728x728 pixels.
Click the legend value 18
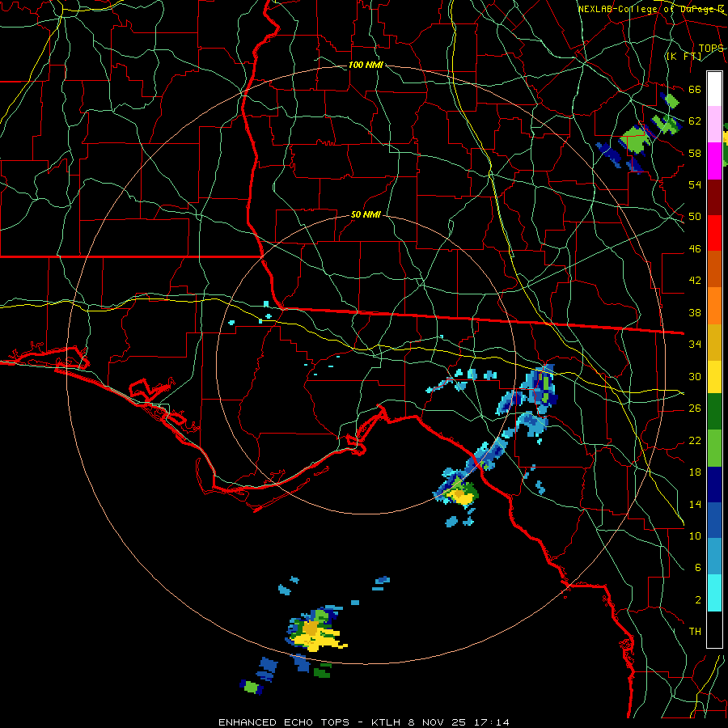tap(695, 472)
